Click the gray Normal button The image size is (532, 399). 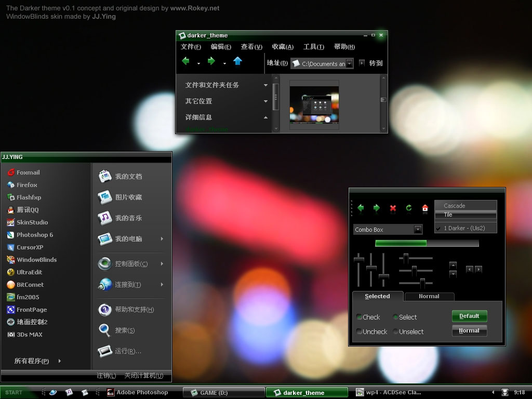[x=470, y=331]
